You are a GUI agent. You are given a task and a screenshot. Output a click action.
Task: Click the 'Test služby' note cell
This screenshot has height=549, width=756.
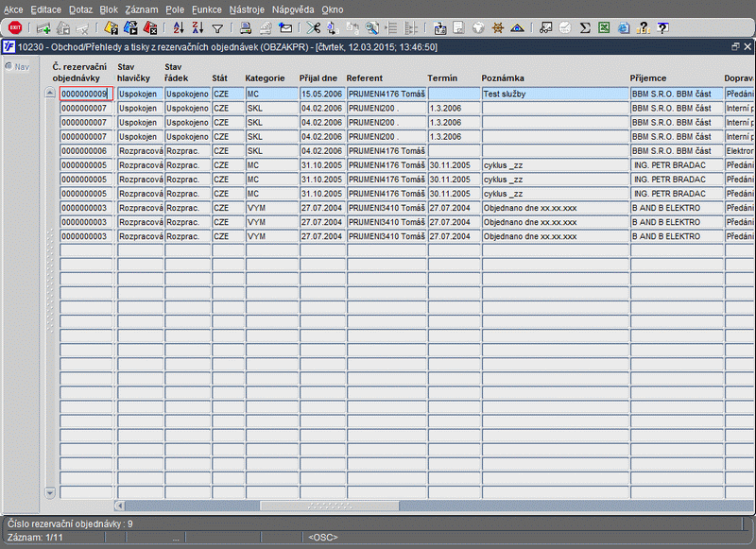555,94
